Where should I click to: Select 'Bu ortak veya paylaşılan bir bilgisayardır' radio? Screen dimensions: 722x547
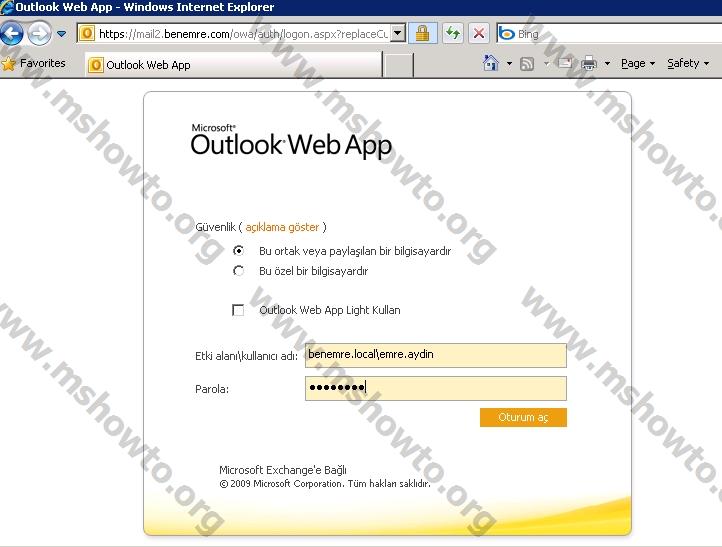click(239, 250)
